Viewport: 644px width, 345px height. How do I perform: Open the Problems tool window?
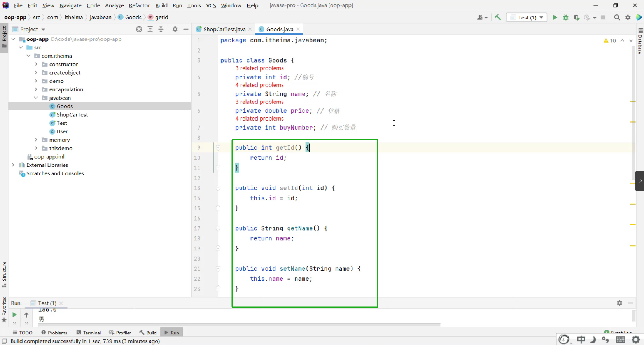click(54, 333)
